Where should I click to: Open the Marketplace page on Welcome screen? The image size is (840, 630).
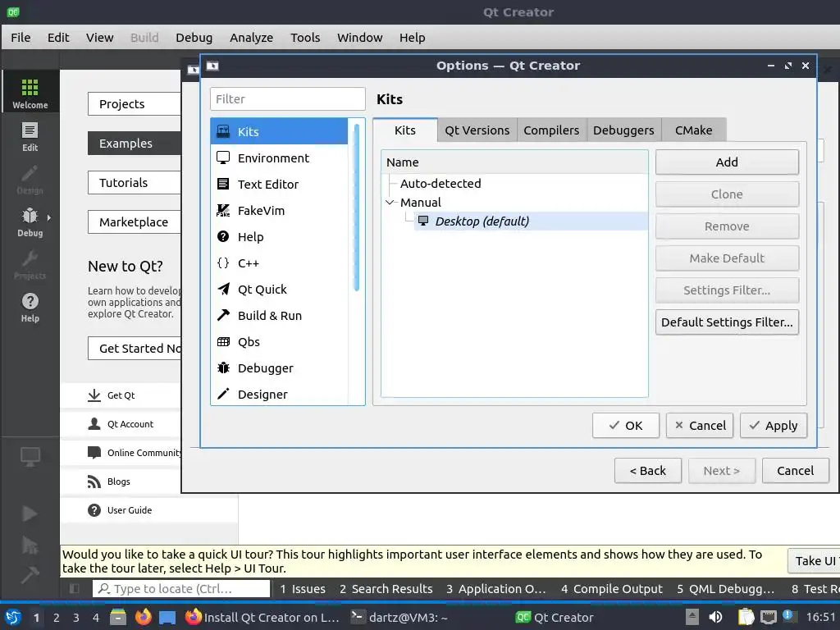(x=135, y=221)
